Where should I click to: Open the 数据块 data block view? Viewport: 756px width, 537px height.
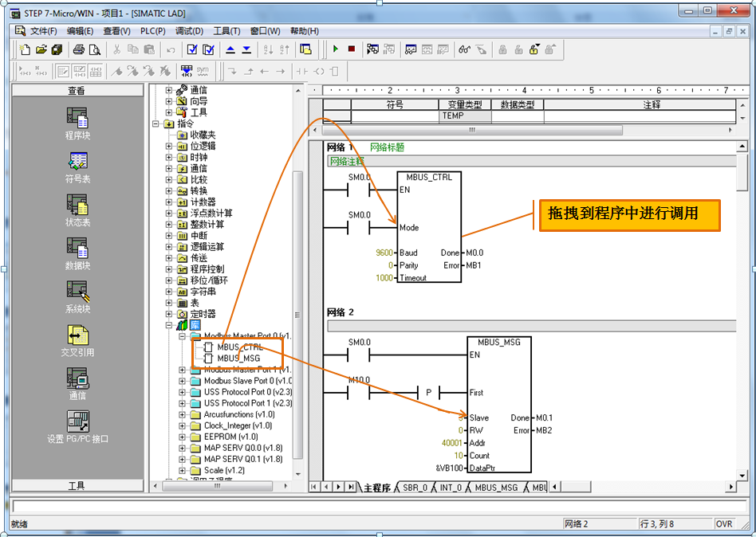[x=77, y=253]
